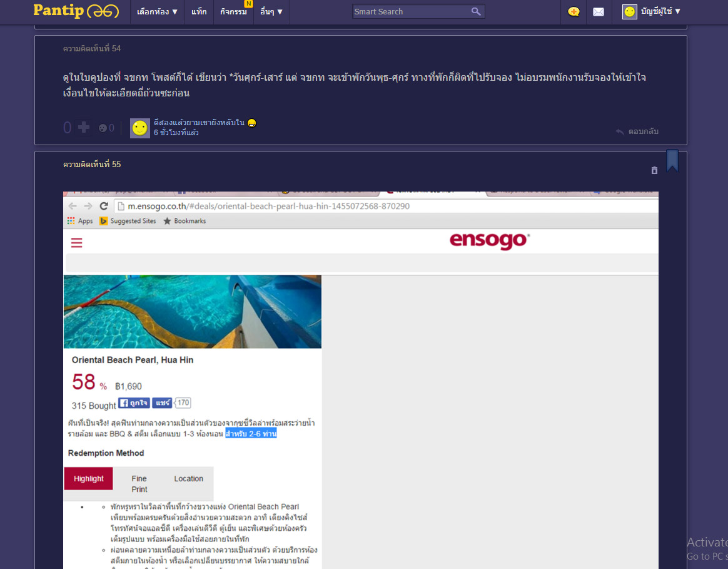Click the reload icon in embedded screenshot
This screenshot has width=728, height=569.
point(104,206)
